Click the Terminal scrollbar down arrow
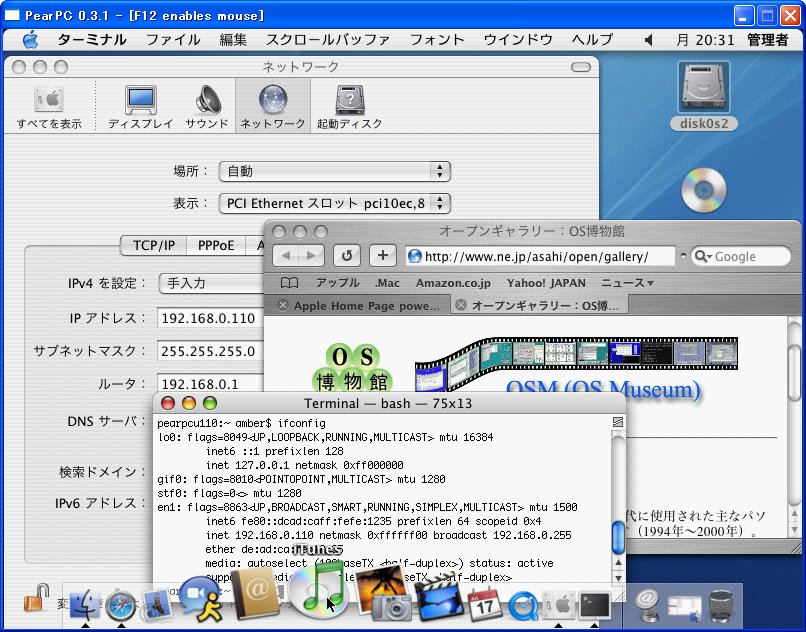This screenshot has width=806, height=632. pyautogui.click(x=618, y=577)
